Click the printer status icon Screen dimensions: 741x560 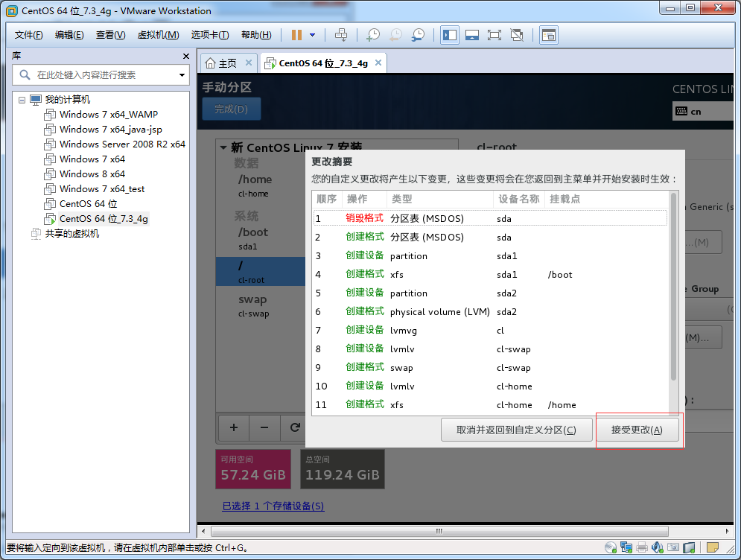point(642,547)
